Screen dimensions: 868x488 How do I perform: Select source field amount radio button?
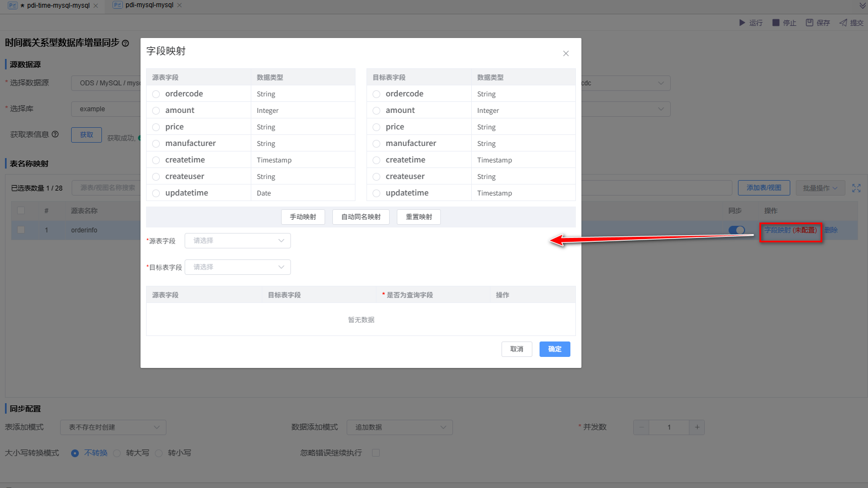click(156, 111)
